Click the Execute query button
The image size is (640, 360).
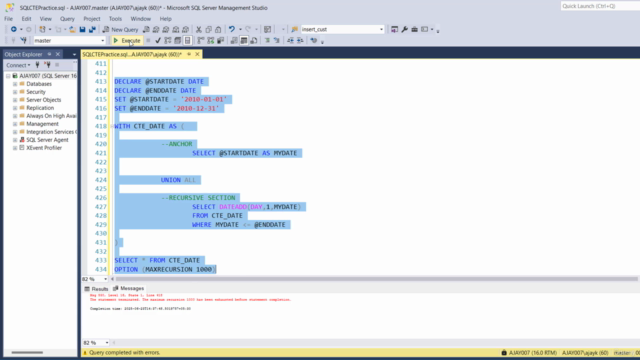[127, 40]
